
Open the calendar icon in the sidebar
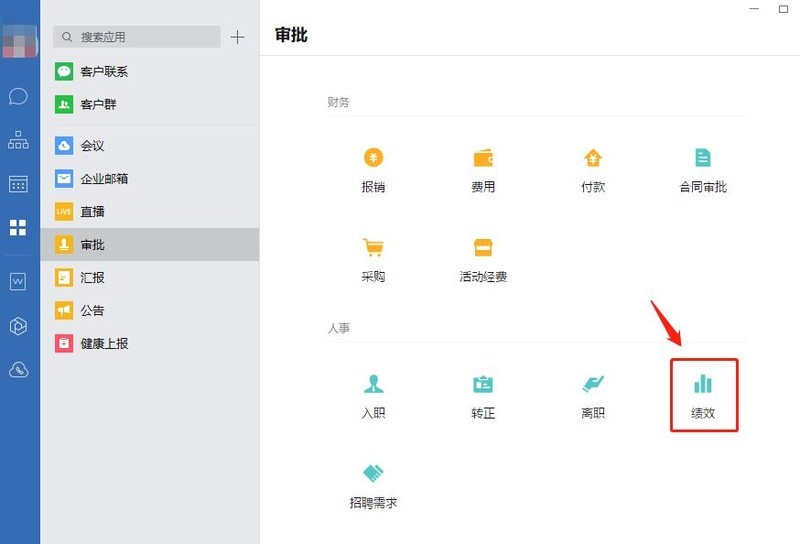pos(18,184)
